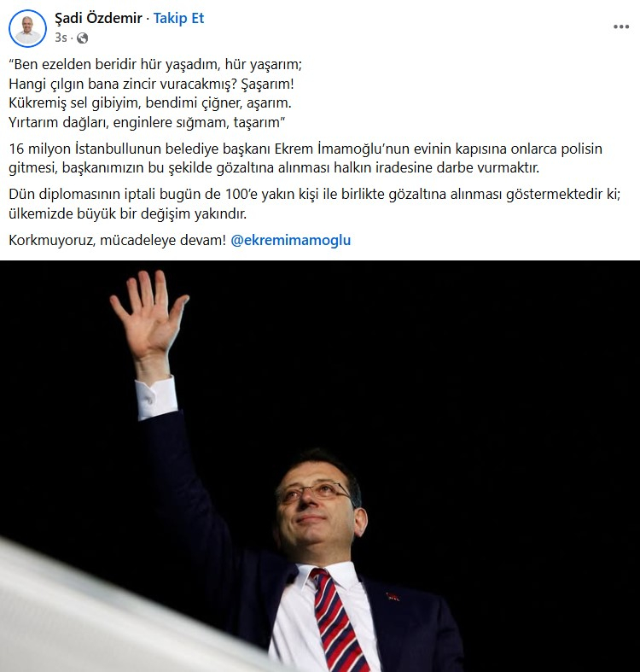Screen dimensions: 640x672
Task: Click the white shirt cuff in photo
Action: click(x=156, y=397)
